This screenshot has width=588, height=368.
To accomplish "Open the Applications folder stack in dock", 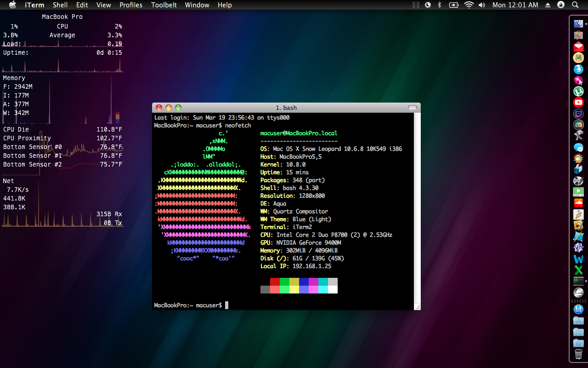I will click(x=578, y=321).
